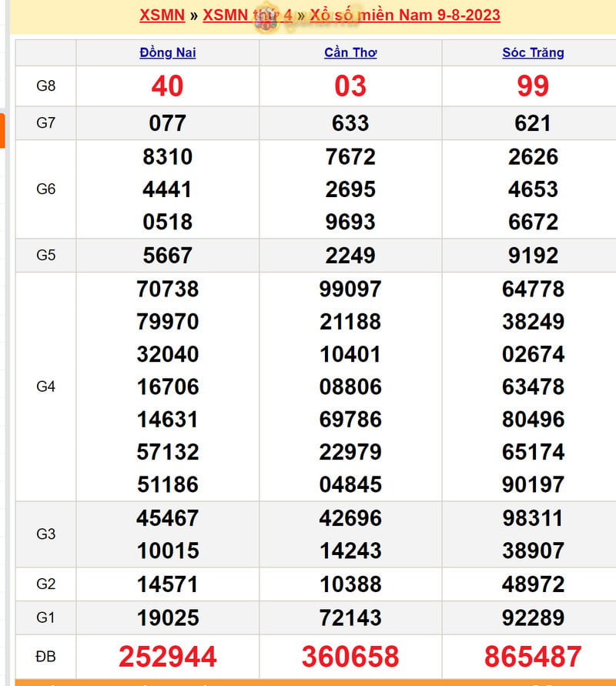Select Sóc Trăng special prize 865487
Image resolution: width=616 pixels, height=686 pixels.
533,657
